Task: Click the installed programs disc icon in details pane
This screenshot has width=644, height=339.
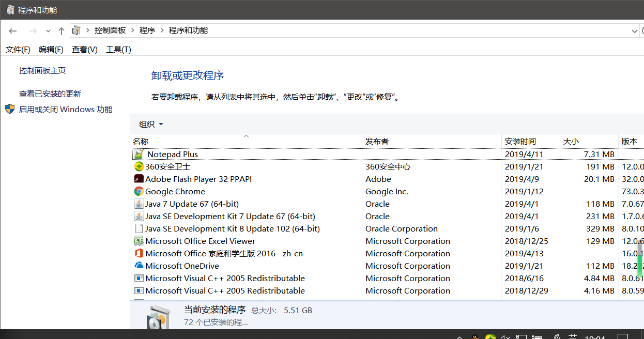Action: 157,317
